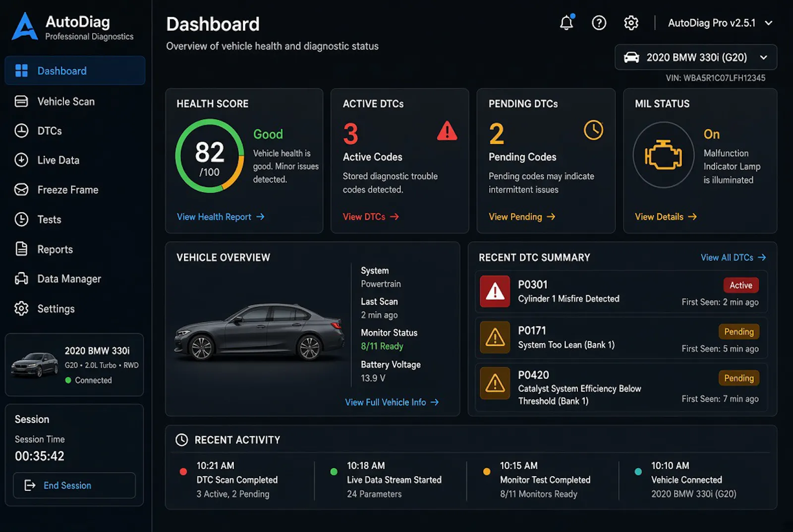Click the Vehicle Scan sidebar icon
The width and height of the screenshot is (793, 532).
click(21, 102)
